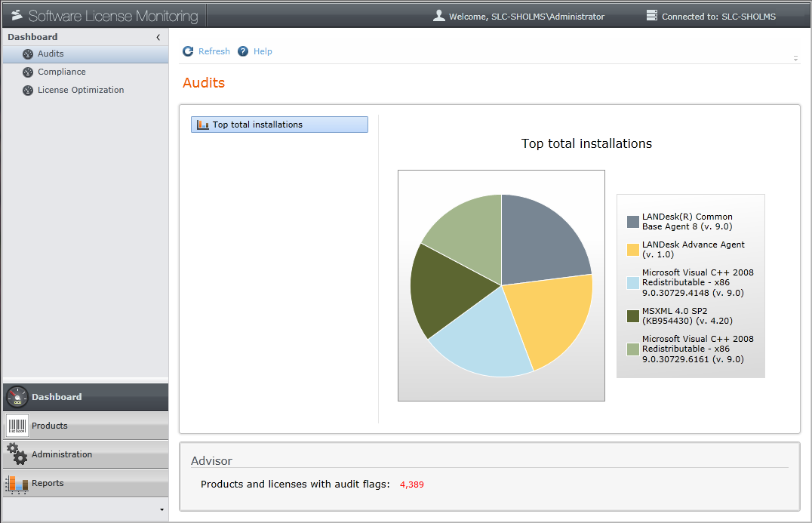This screenshot has height=523, width=812.
Task: Click the Refresh link text
Action: (214, 51)
